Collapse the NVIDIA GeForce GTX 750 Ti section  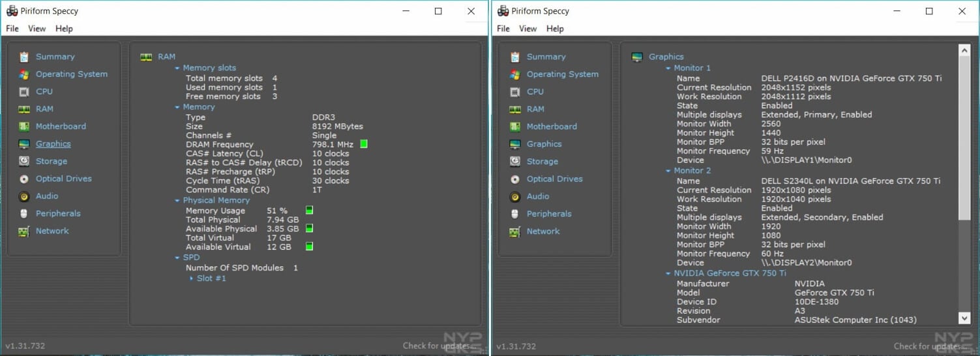[668, 273]
